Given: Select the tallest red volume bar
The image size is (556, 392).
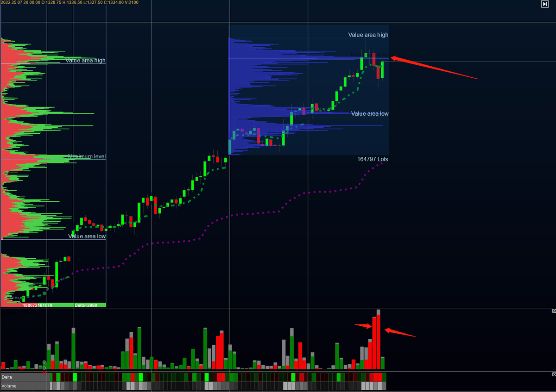Looking at the screenshot, I should [x=379, y=342].
